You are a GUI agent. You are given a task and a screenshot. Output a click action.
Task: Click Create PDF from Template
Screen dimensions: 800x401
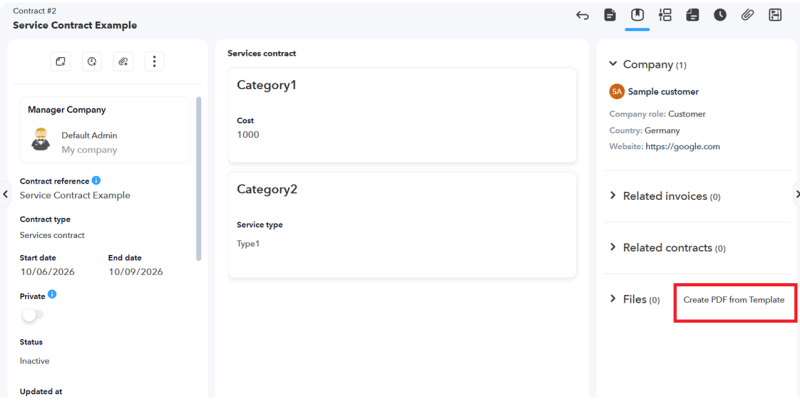tap(734, 300)
